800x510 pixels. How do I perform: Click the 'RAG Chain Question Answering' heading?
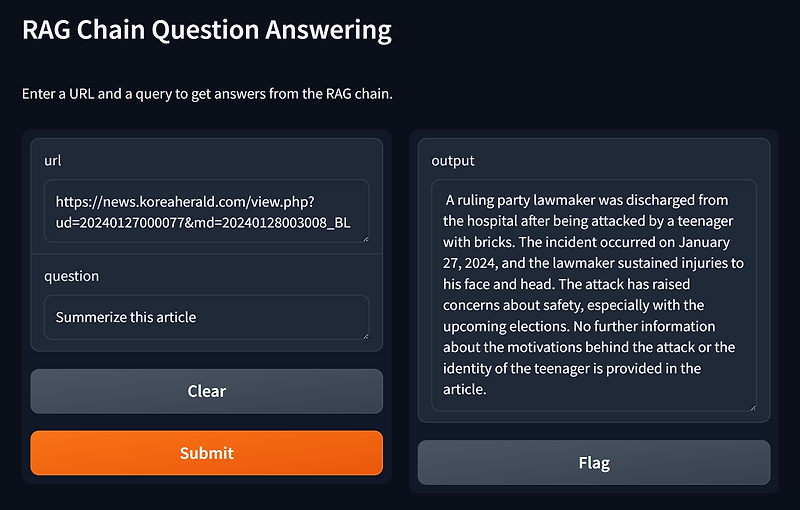207,30
